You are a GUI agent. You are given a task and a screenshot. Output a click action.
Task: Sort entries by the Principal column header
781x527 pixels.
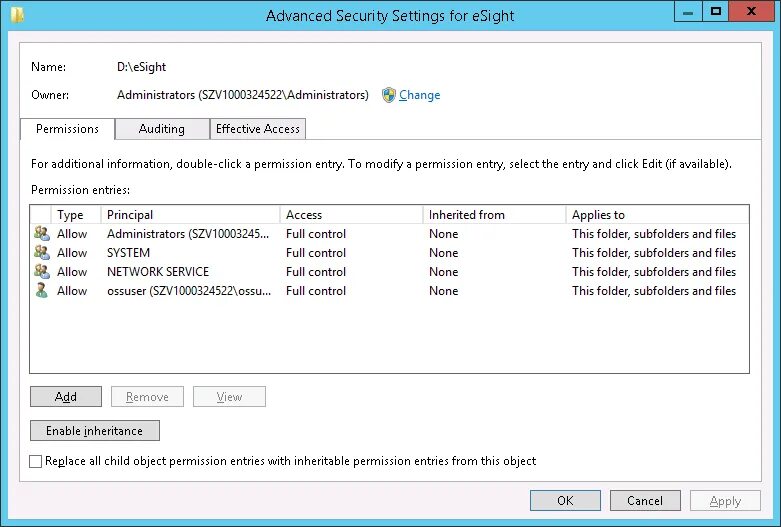(x=190, y=215)
